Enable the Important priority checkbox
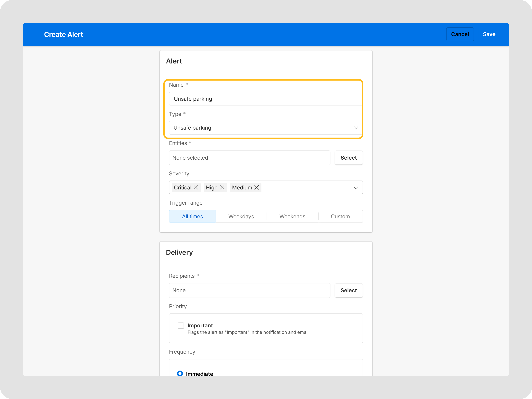532x399 pixels. [181, 325]
